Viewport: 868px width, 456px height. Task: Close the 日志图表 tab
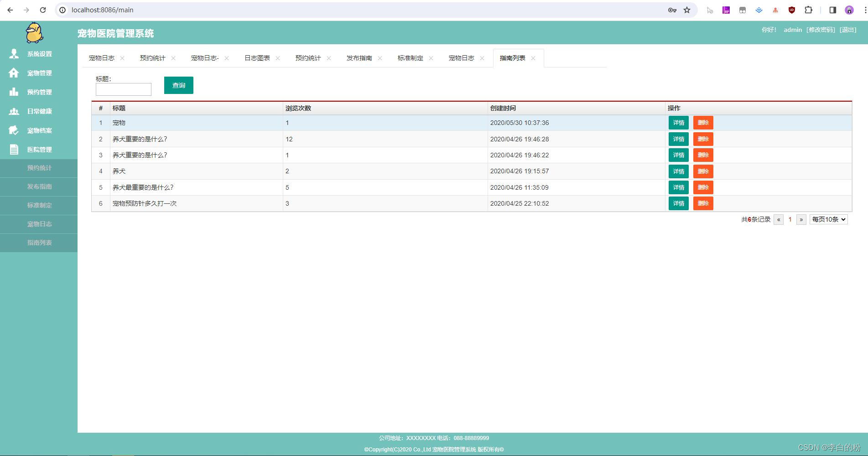pyautogui.click(x=278, y=58)
